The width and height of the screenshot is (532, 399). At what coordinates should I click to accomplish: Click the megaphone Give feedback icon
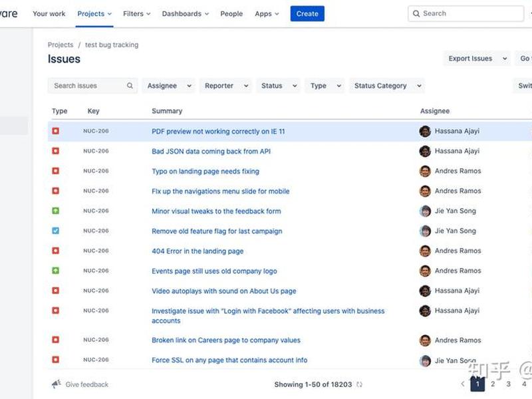pyautogui.click(x=57, y=384)
